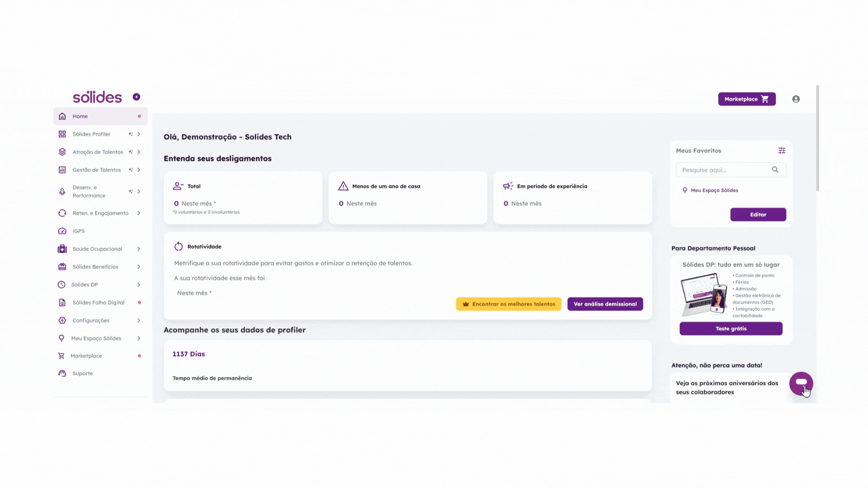
Task: Go to Home in the sidebar
Action: (100, 116)
